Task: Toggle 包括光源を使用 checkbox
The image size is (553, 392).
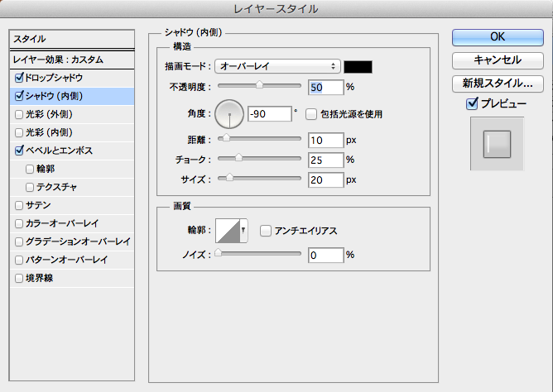Action: coord(311,114)
